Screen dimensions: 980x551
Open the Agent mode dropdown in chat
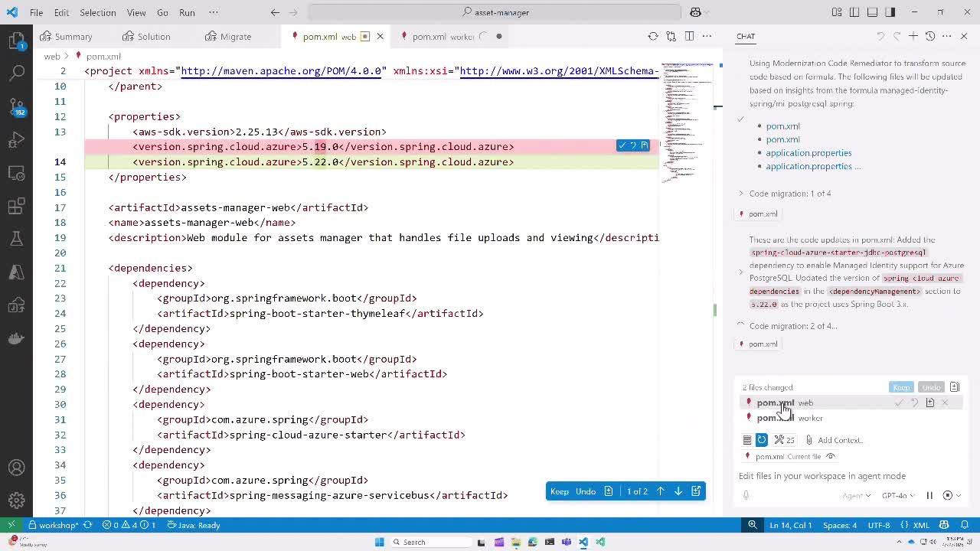(857, 494)
